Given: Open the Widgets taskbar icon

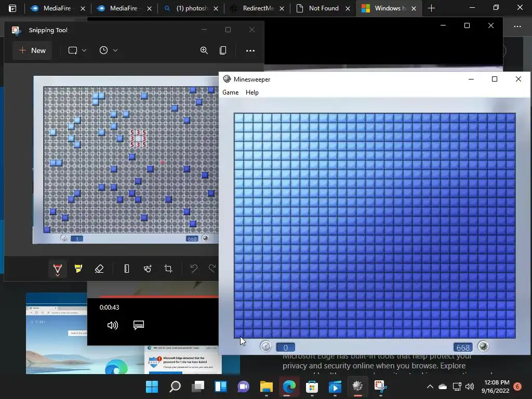Looking at the screenshot, I should [220, 387].
